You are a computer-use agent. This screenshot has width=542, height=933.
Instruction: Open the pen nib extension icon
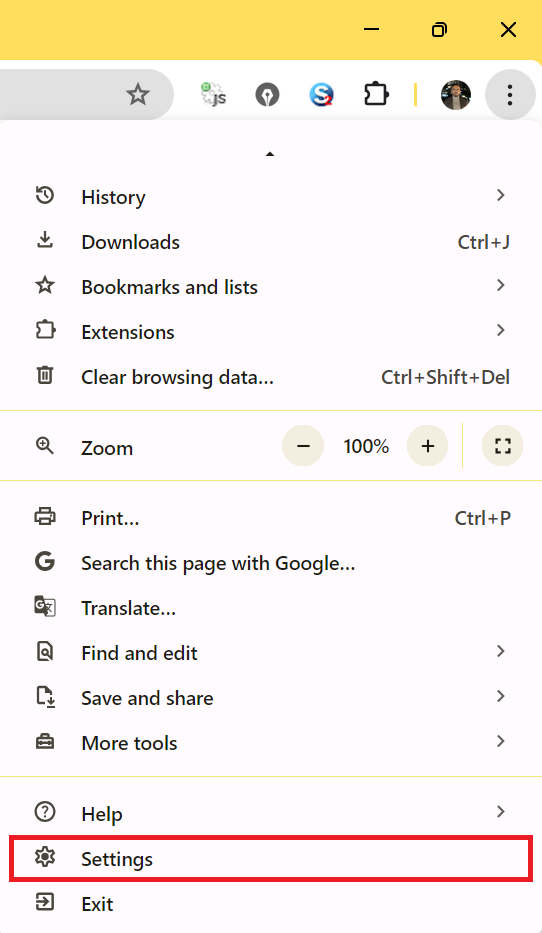click(x=267, y=95)
